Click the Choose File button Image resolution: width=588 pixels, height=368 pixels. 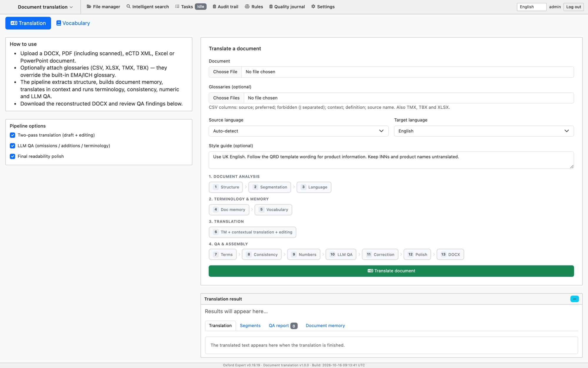coord(225,72)
